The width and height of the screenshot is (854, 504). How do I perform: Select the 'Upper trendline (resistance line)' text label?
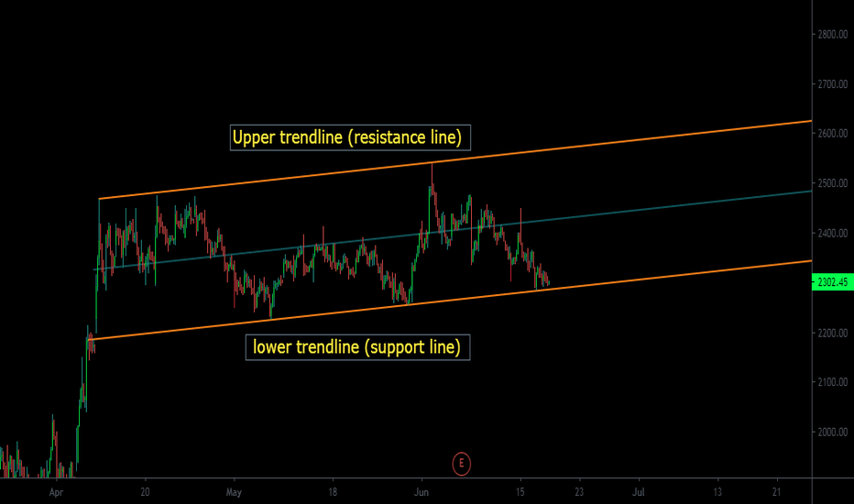(350, 137)
